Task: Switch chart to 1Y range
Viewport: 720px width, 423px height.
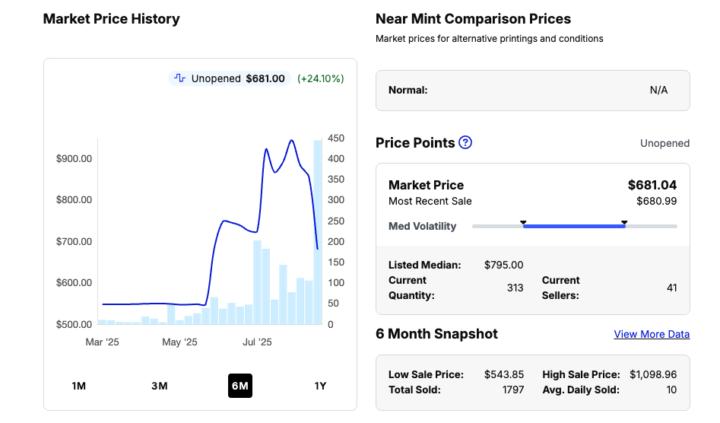Action: pos(320,385)
